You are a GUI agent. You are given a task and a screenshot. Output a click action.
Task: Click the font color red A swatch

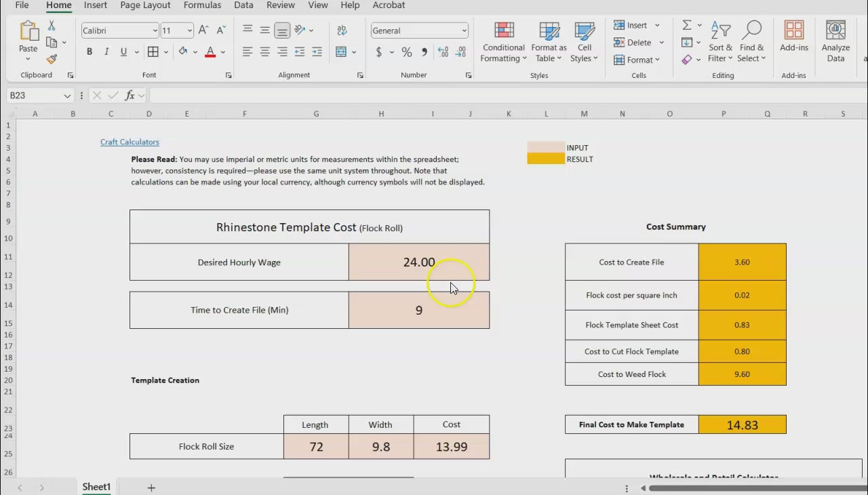click(210, 52)
